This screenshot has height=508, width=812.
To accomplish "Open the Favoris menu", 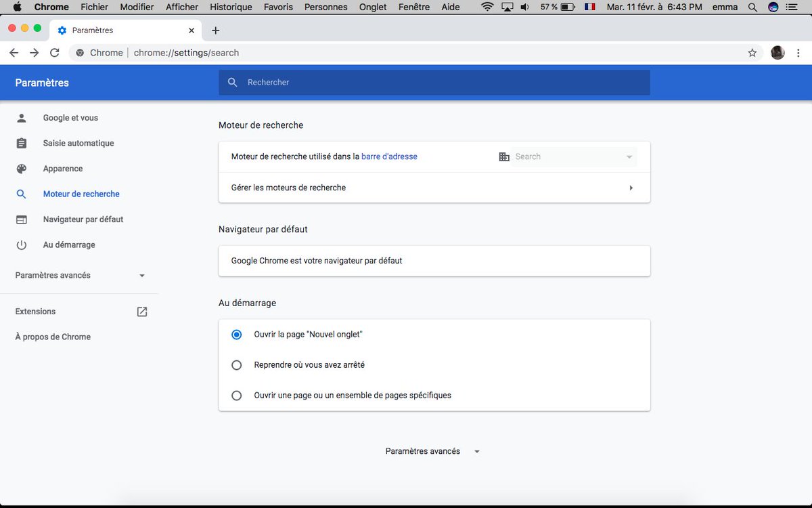I will click(278, 7).
